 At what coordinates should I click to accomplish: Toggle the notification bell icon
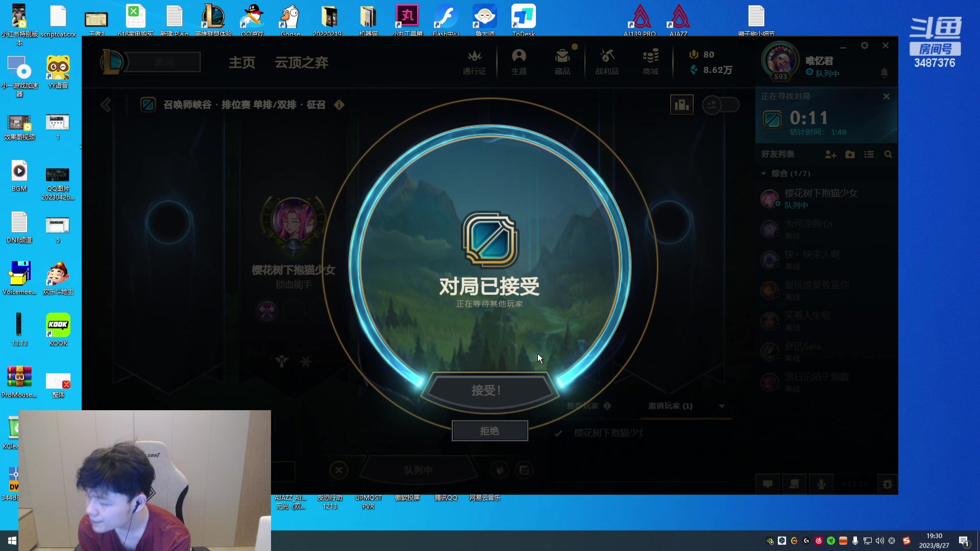[885, 72]
